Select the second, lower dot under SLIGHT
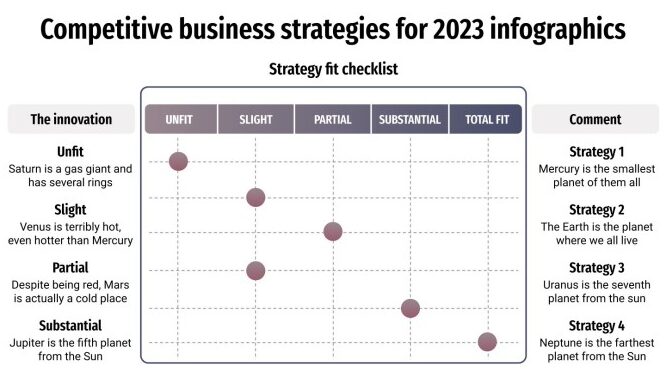Image resolution: width=666 pixels, height=374 pixels. pyautogui.click(x=256, y=271)
